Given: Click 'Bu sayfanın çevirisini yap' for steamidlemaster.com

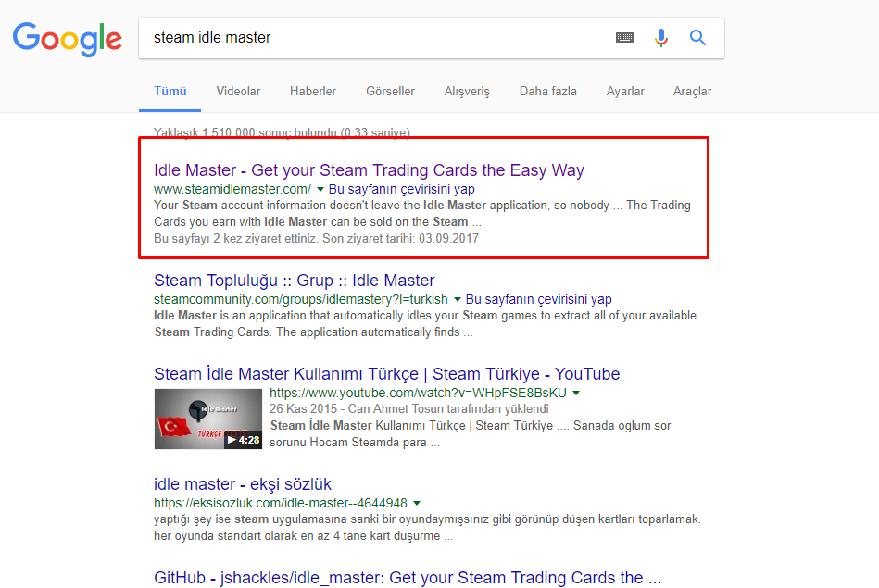Looking at the screenshot, I should point(401,189).
